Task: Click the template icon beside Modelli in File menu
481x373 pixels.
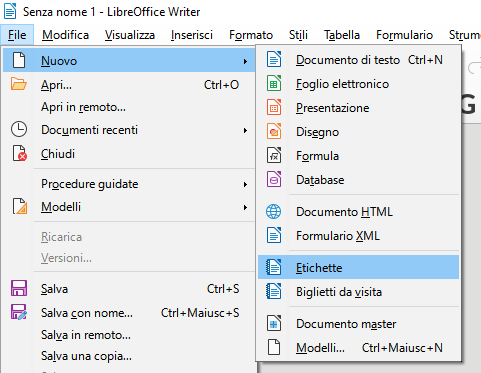Action: [x=20, y=206]
